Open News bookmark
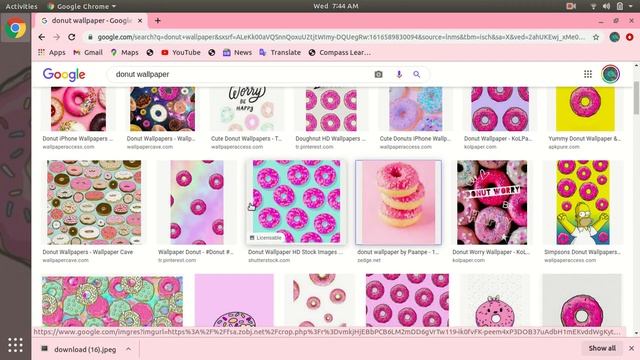Viewport: 640px width, 360px height. [237, 52]
